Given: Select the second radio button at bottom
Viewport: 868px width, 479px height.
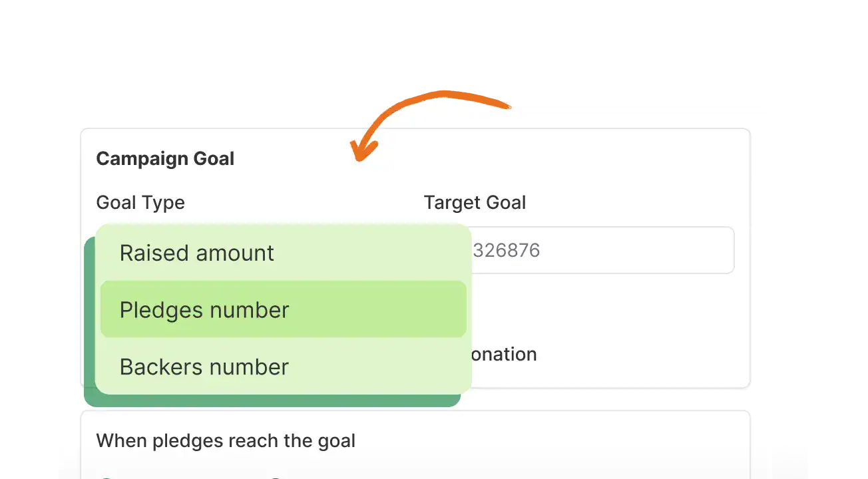Looking at the screenshot, I should coord(276,476).
